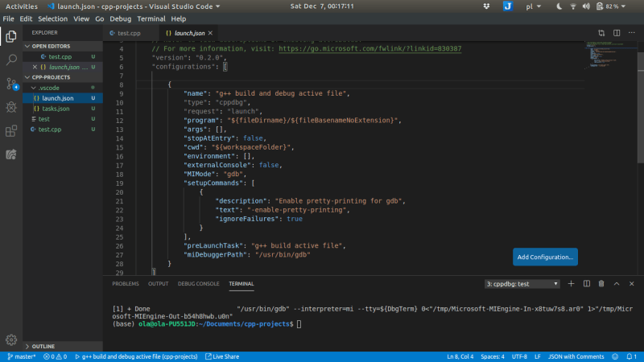The width and height of the screenshot is (644, 362).
Task: Split the terminal panel
Action: click(x=587, y=284)
